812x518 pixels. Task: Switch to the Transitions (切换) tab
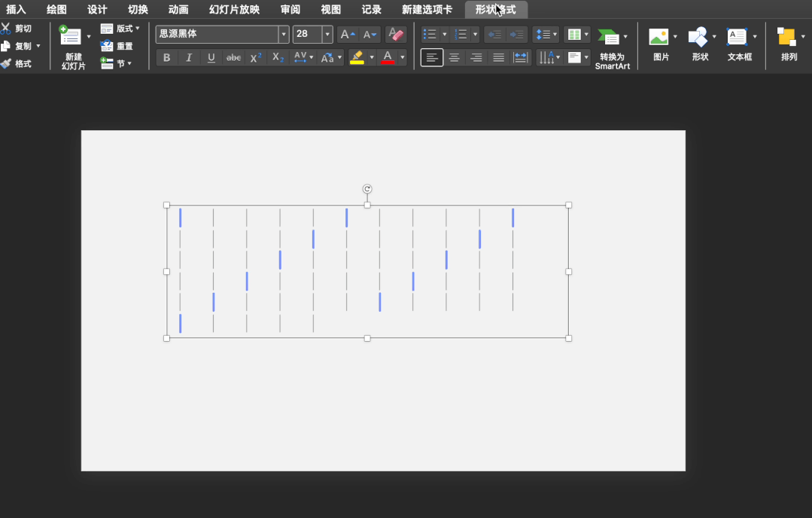[x=138, y=10]
